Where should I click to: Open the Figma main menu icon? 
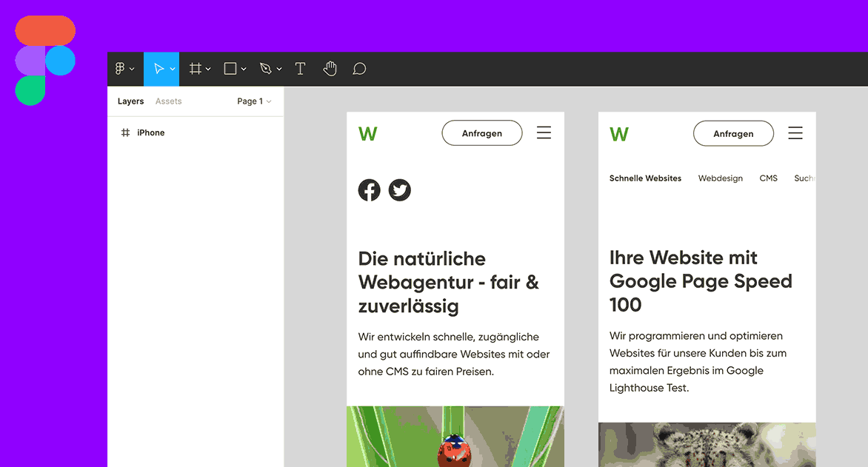[x=119, y=69]
